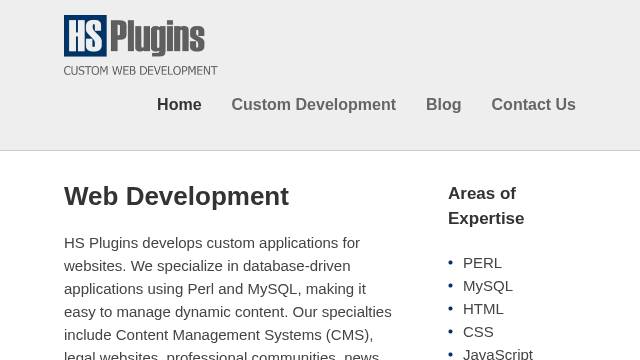Select HTML in the expertise list
Screen dimensions: 640x360
[x=483, y=309]
